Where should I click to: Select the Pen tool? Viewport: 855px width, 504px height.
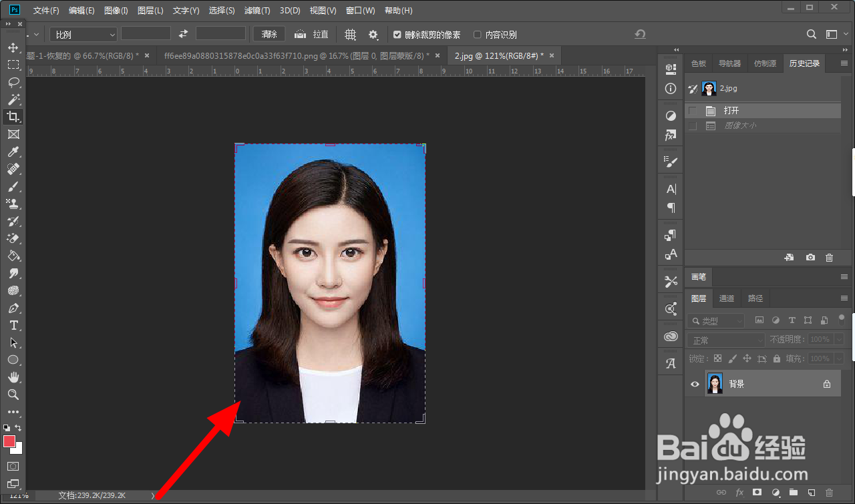click(13, 308)
